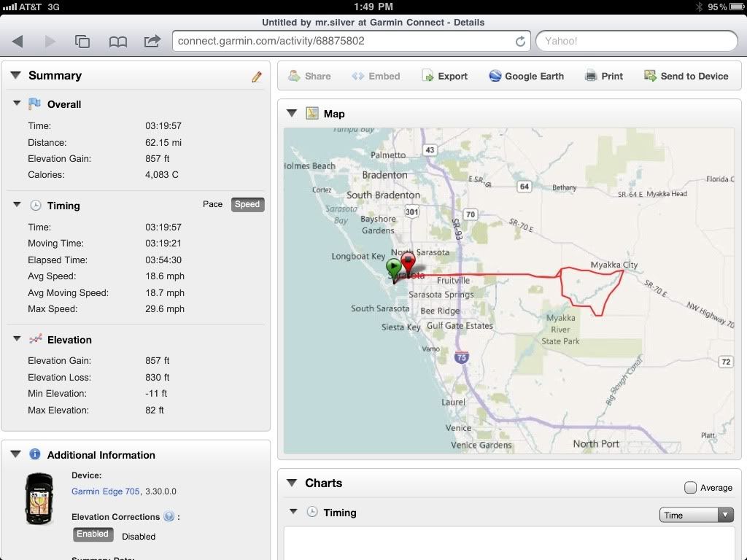747x560 pixels.
Task: Collapse the Summary panel triangle
Action: [x=15, y=75]
